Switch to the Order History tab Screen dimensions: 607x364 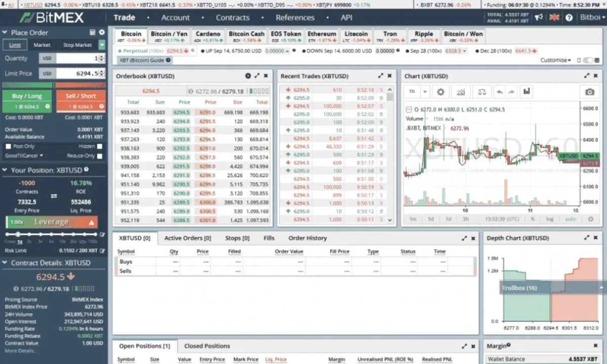(x=308, y=238)
